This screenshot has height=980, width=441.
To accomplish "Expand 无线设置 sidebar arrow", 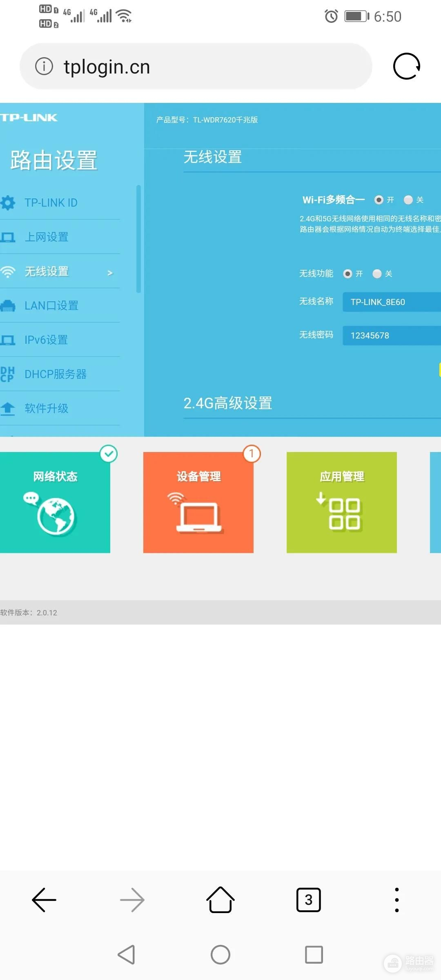I will [x=110, y=273].
